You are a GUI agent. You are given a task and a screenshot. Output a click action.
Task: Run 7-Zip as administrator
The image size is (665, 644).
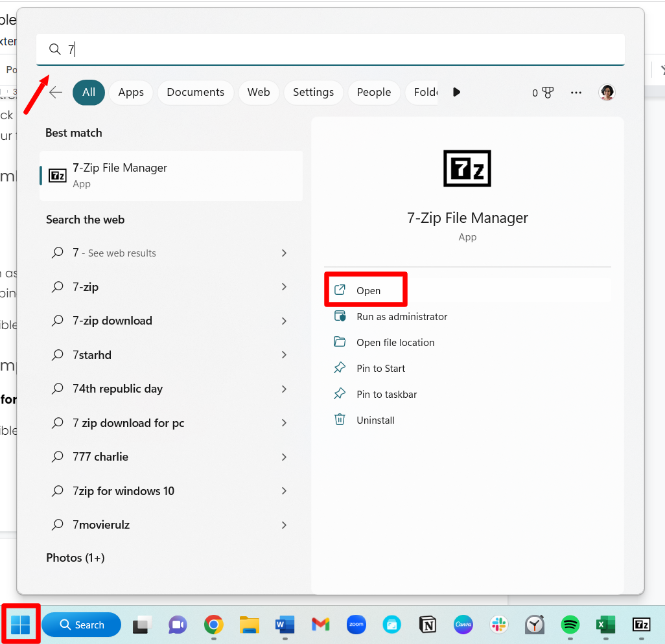click(467, 317)
